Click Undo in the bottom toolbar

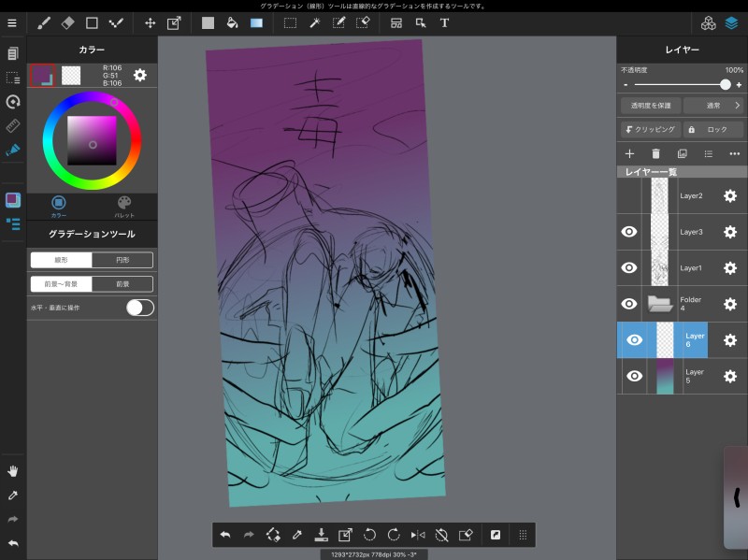225,535
